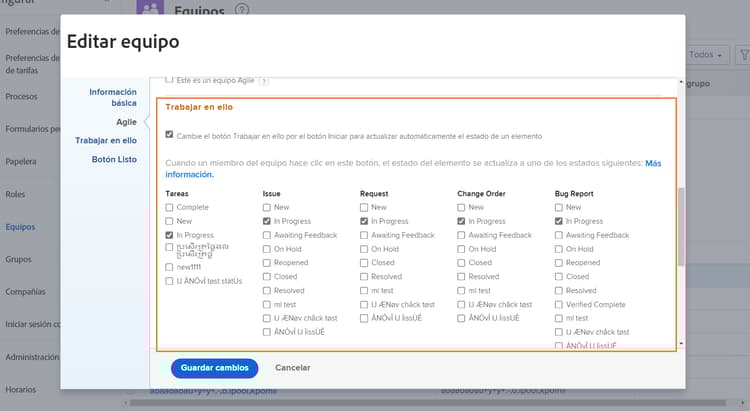The height and width of the screenshot is (411, 750).
Task: Check ml test under Bug Report
Action: [x=559, y=318]
